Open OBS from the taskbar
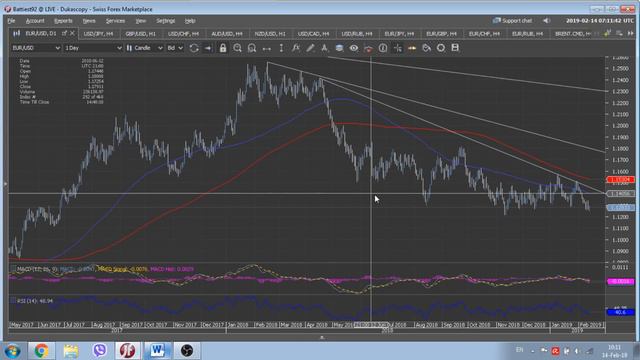Screen dimensions: 640x360 pos(187,351)
